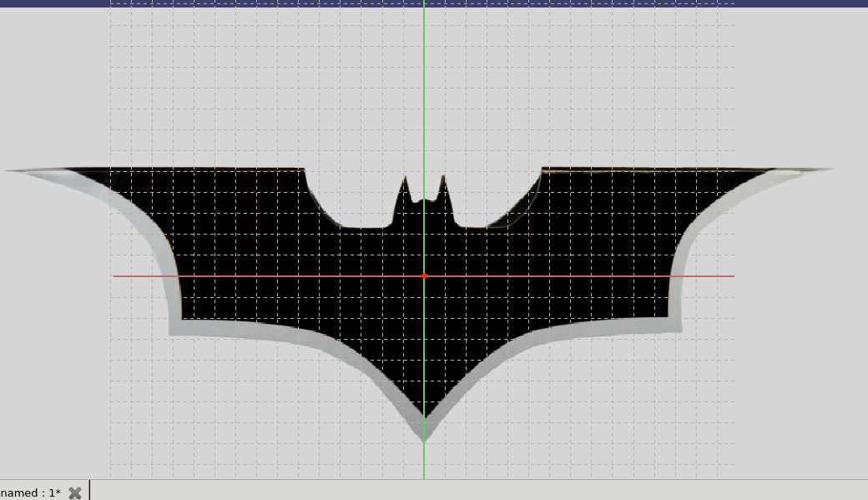
Task: Click the bottom tail point of the bat
Action: coord(424,439)
